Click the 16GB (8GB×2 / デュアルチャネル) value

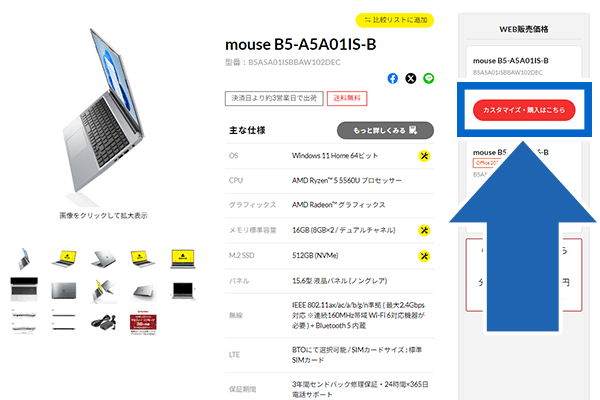[344, 230]
